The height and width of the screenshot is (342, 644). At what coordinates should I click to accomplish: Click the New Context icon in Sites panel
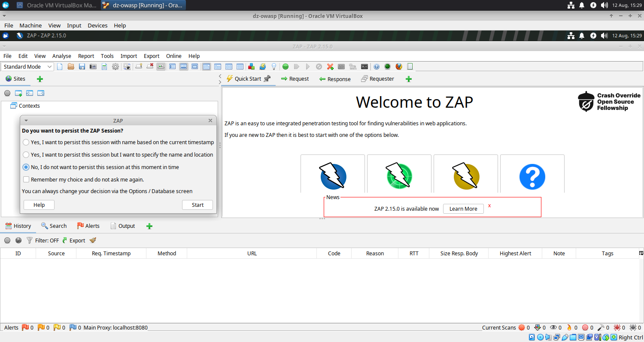tap(18, 93)
